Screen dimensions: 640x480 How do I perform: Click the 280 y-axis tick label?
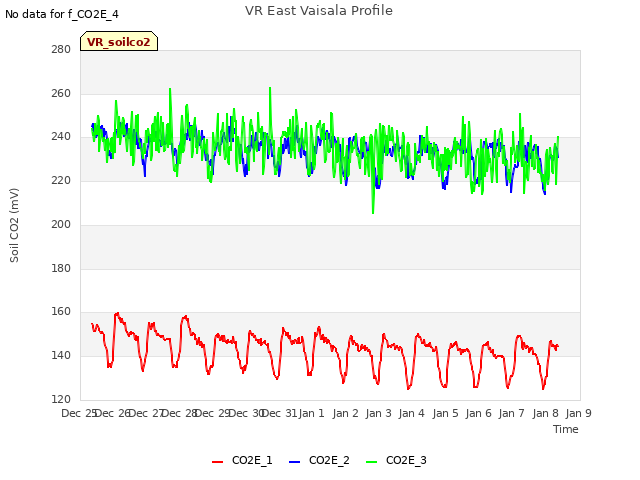pyautogui.click(x=61, y=49)
